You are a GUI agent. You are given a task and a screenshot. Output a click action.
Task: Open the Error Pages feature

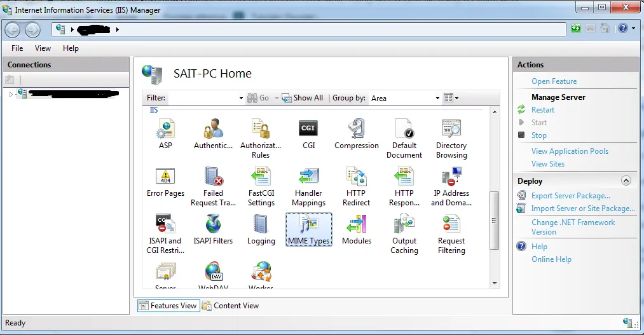tap(165, 182)
